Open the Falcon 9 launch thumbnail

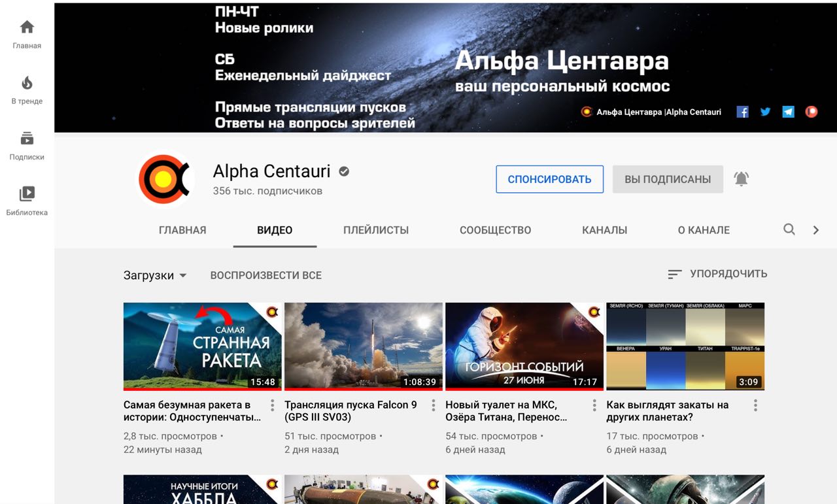pos(364,346)
